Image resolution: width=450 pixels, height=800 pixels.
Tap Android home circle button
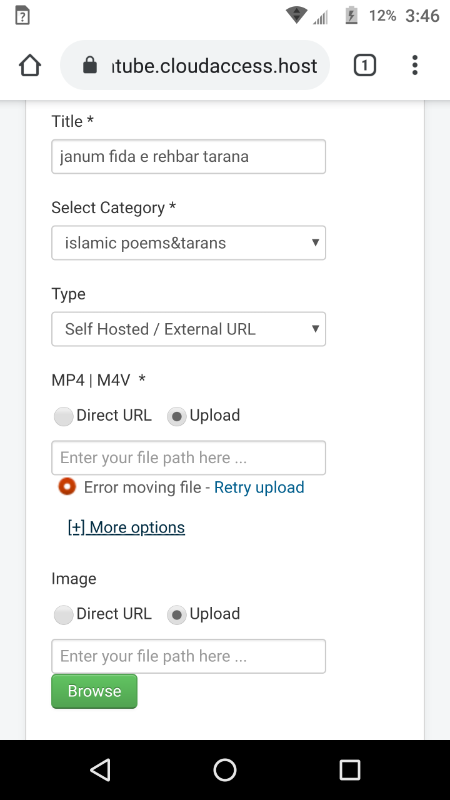point(225,769)
